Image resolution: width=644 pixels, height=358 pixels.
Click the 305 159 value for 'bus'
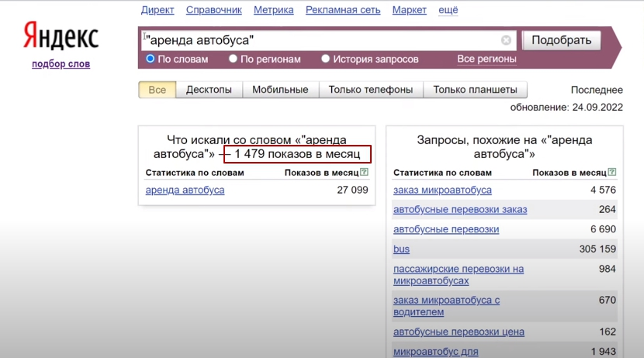click(597, 249)
